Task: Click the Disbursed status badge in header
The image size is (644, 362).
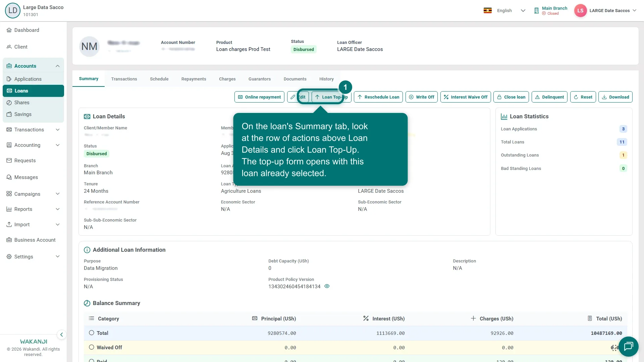Action: pos(304,50)
